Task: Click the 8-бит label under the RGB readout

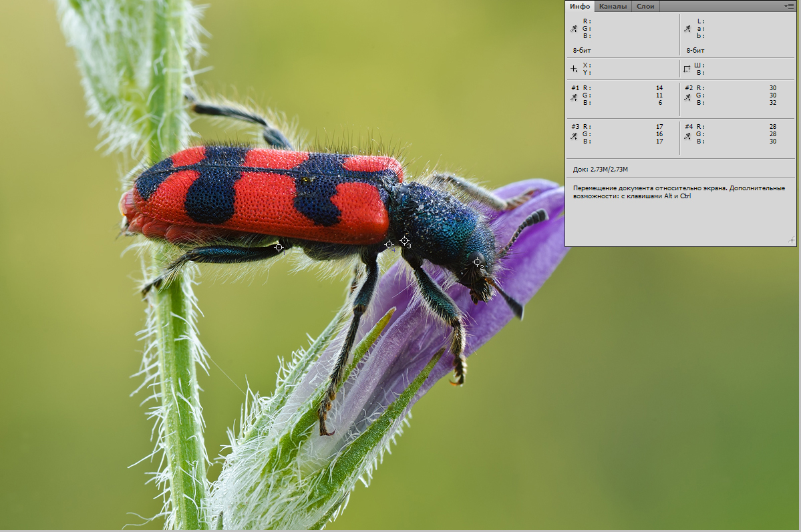Action: pyautogui.click(x=581, y=50)
